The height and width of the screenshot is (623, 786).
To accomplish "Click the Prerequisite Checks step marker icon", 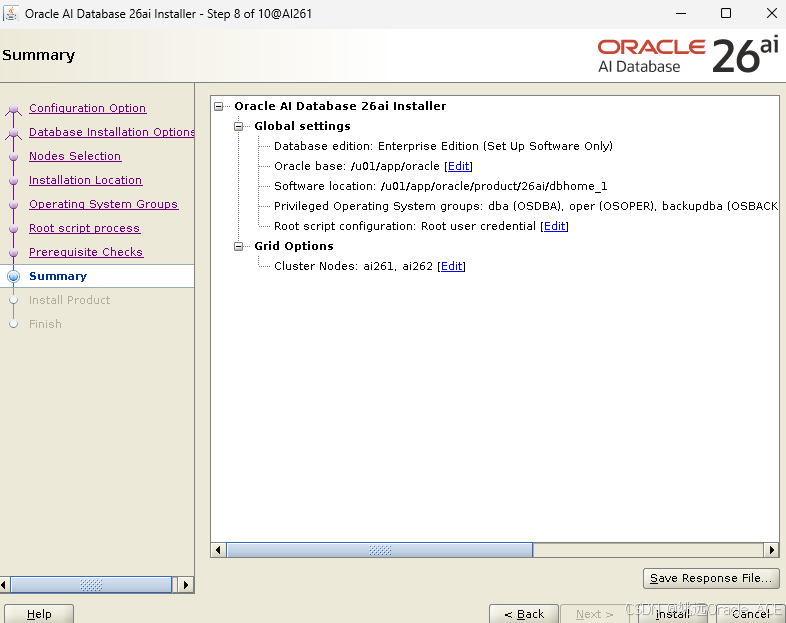I will [14, 253].
